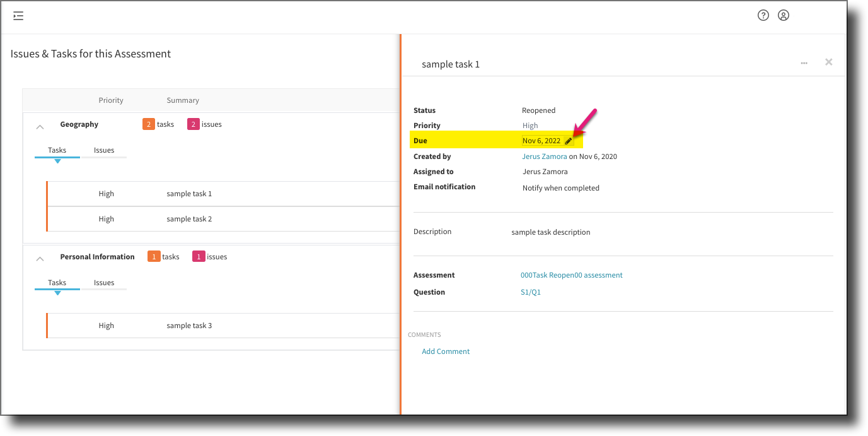Screen dimensions: 868x436
Task: Select the sample task 2 row
Action: 189,219
